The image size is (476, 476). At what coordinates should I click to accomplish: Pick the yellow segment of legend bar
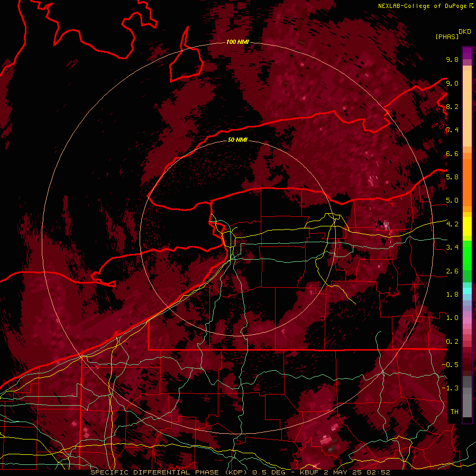pyautogui.click(x=467, y=226)
